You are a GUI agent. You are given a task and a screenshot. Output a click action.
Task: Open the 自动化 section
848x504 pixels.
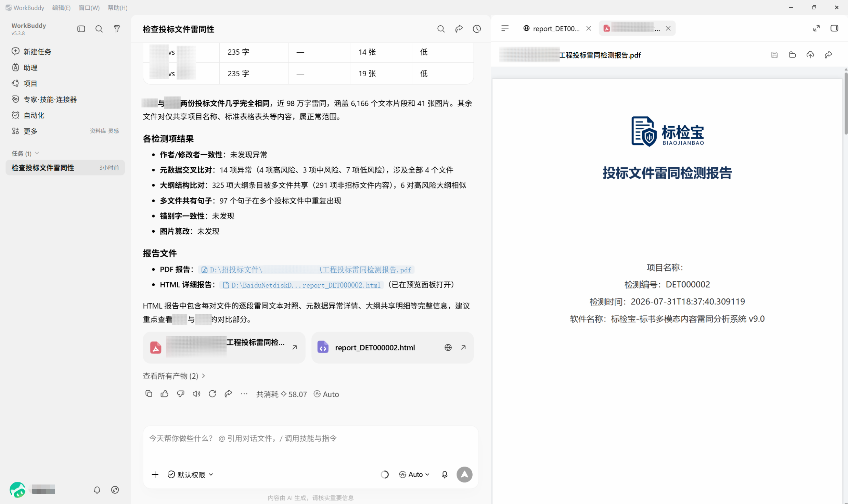pos(65,115)
